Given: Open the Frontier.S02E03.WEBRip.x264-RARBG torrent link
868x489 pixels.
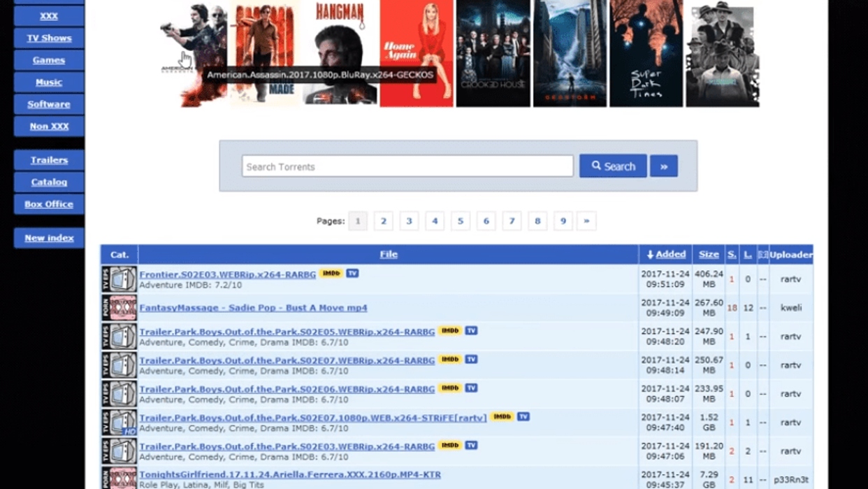Looking at the screenshot, I should pos(227,274).
